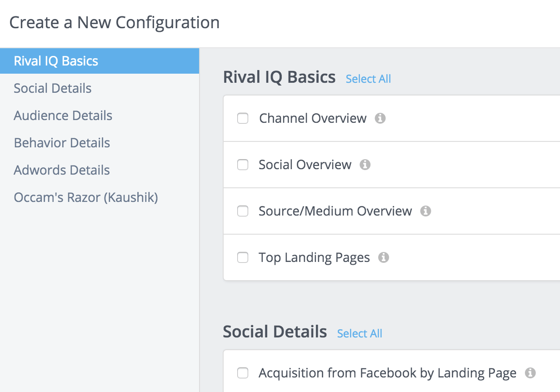This screenshot has width=560, height=392.
Task: Click Select All for Rival IQ Basics
Action: tap(368, 79)
